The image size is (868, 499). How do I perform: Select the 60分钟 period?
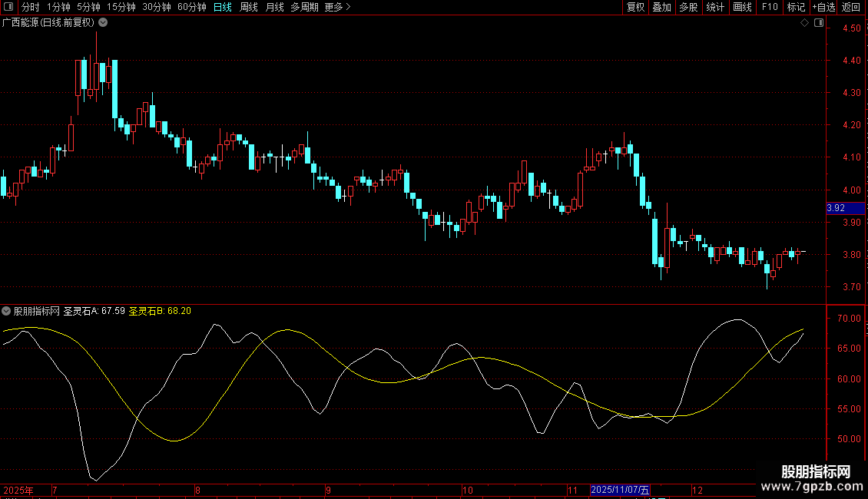[191, 7]
